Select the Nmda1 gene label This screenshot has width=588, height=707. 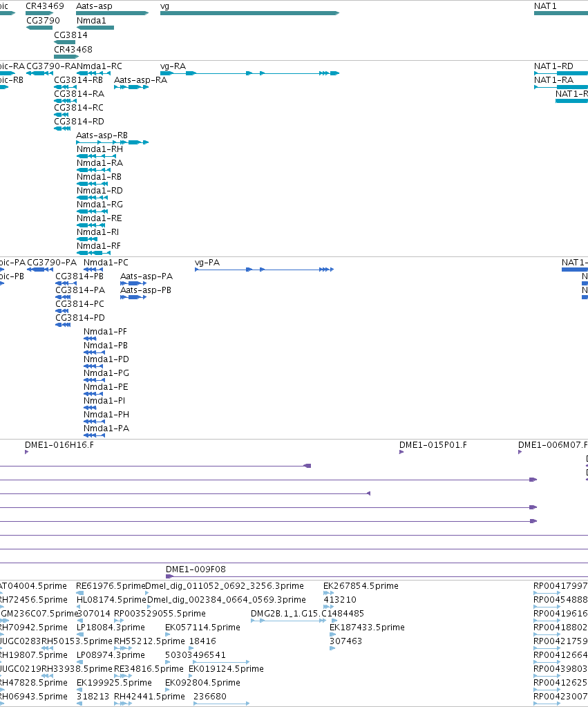[91, 21]
